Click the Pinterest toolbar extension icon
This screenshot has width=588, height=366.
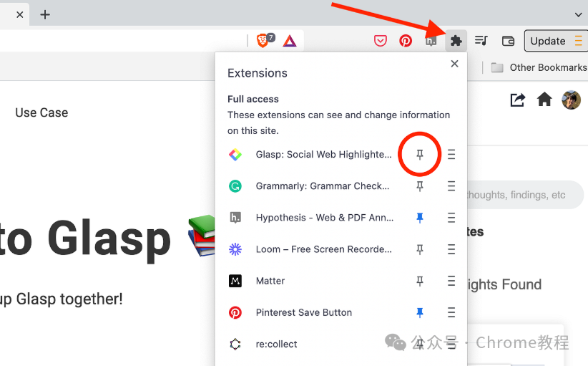406,41
